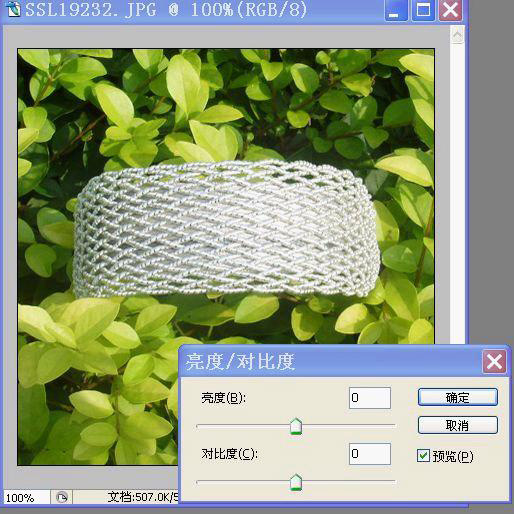Minimize the SSL19232.JPG document window
This screenshot has width=514, height=514.
tap(396, 10)
